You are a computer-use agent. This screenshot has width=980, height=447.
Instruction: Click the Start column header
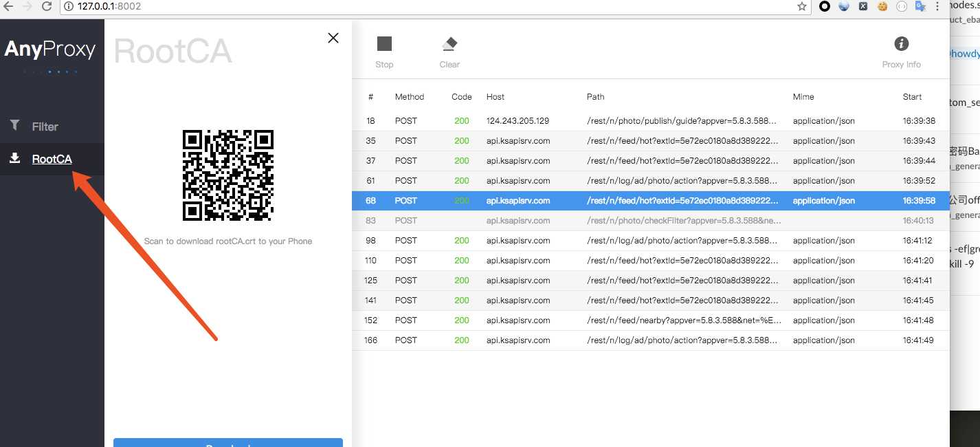click(x=913, y=97)
